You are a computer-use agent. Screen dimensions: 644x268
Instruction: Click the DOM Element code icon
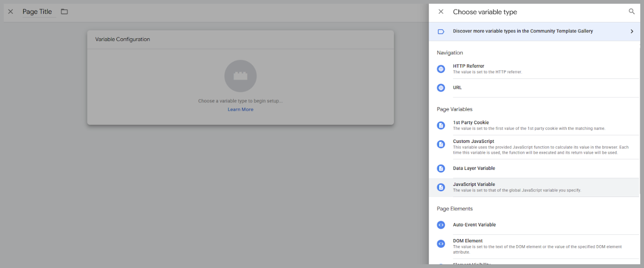[x=441, y=244]
